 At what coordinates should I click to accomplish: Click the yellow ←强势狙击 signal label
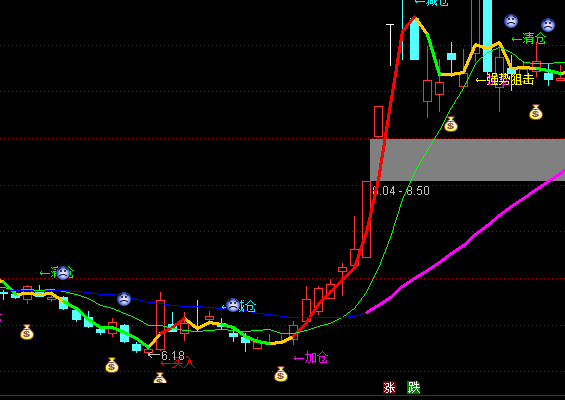pos(504,79)
